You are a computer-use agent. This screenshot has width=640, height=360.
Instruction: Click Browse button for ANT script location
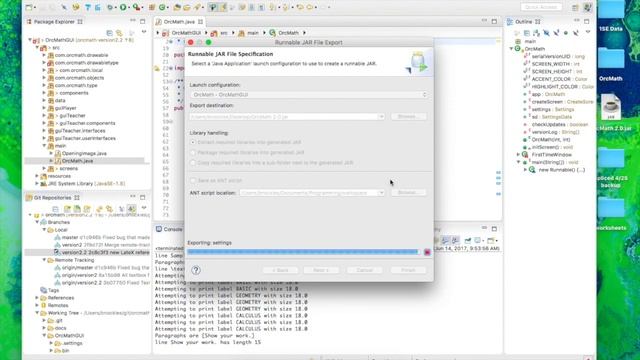[x=408, y=192]
